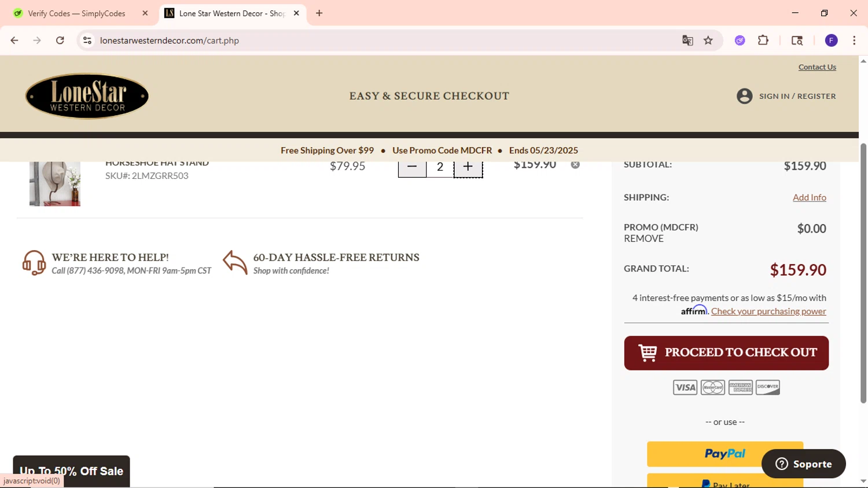Bookmark this page with the star icon
This screenshot has height=488, width=868.
click(708, 41)
